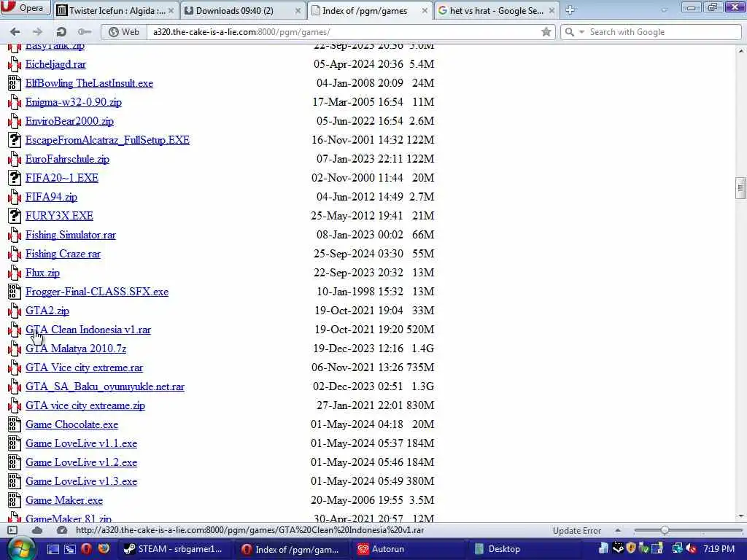Open Game Maker.exe link
The image size is (747, 560).
coord(64,500)
